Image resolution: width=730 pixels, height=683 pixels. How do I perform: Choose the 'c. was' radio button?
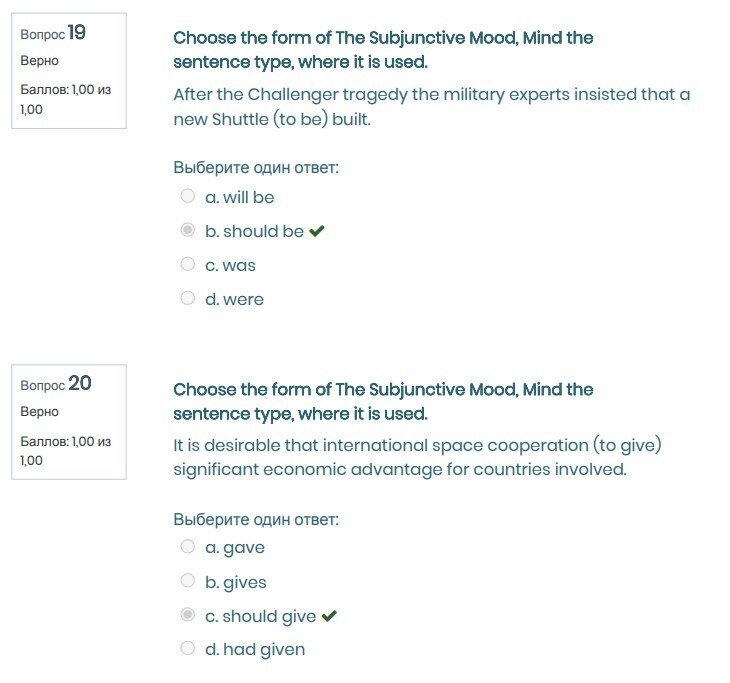coord(187,264)
